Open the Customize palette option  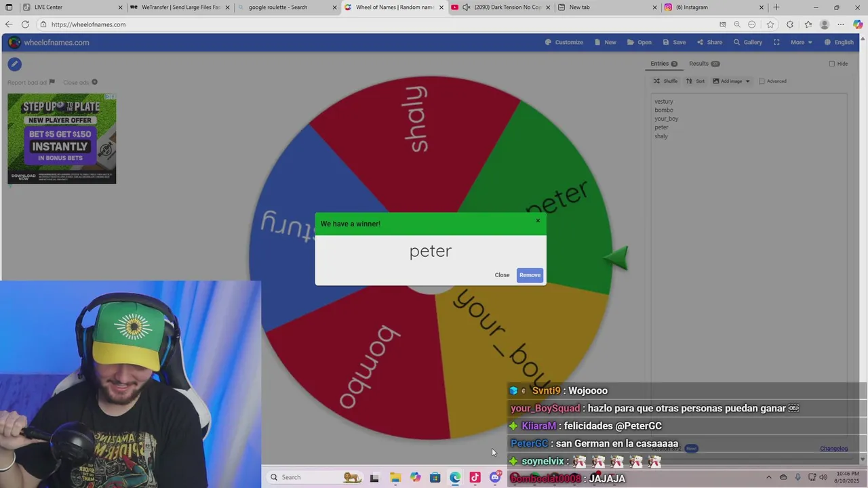point(564,42)
